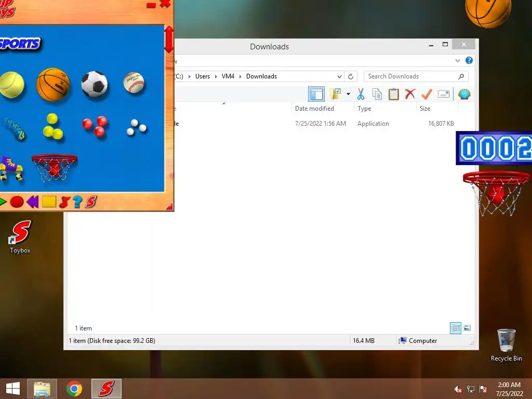This screenshot has width=532, height=399.
Task: Click the red S logo in toybox toolbar
Action: (91, 202)
